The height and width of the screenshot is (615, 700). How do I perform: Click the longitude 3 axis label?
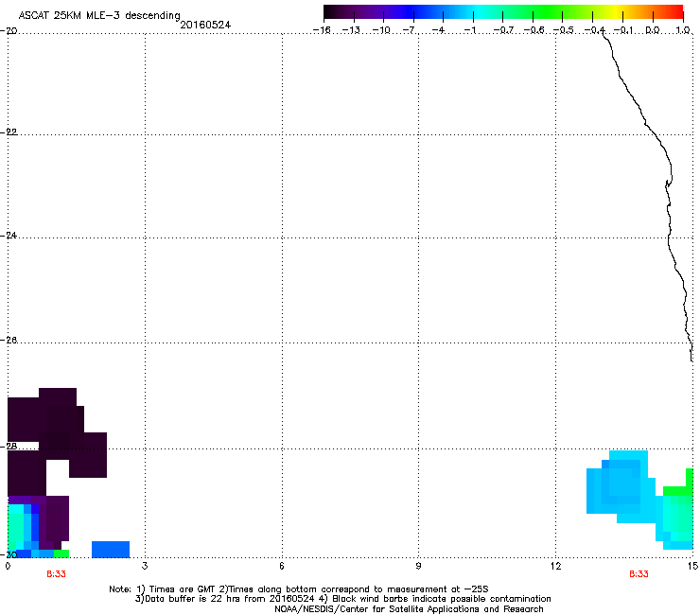145,566
